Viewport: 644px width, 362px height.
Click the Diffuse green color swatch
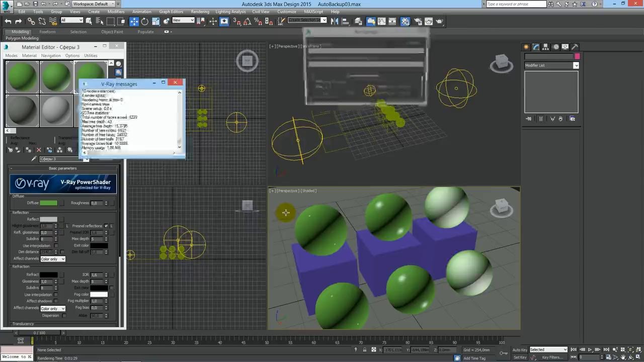pos(49,203)
